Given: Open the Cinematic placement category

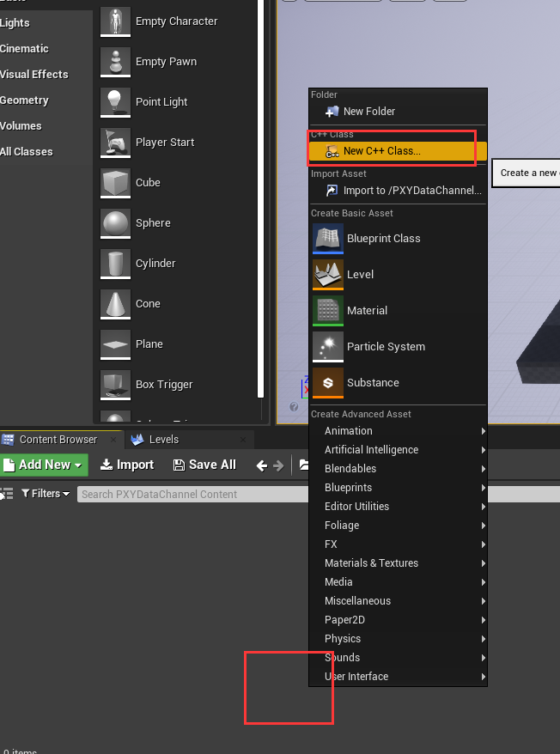Looking at the screenshot, I should (x=24, y=49).
